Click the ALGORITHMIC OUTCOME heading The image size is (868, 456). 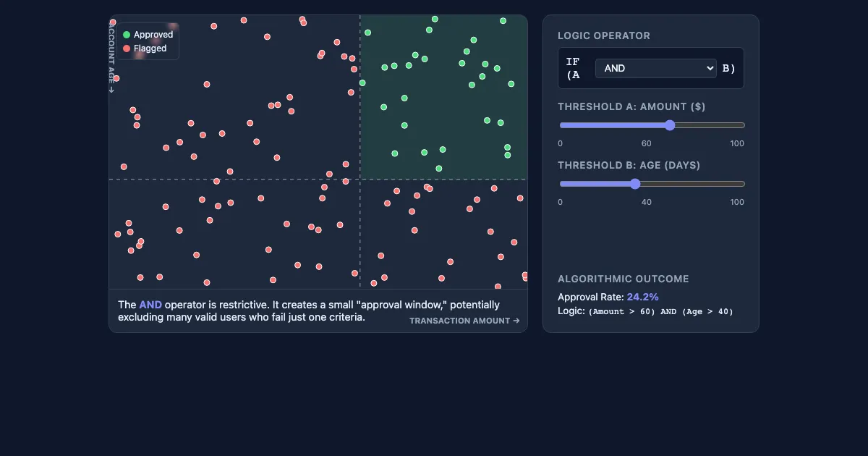(x=624, y=279)
